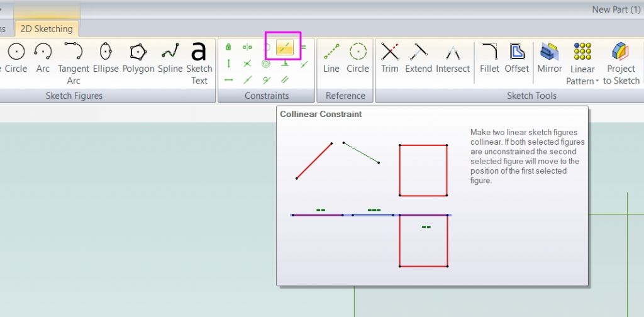644x317 pixels.
Task: Switch to the 2D Sketching tab
Action: (x=47, y=29)
